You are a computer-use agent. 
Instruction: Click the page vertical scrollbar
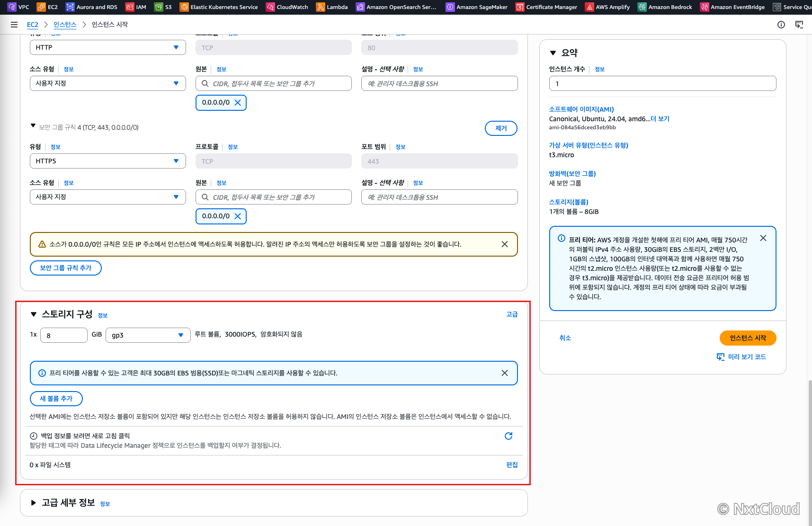click(810, 452)
